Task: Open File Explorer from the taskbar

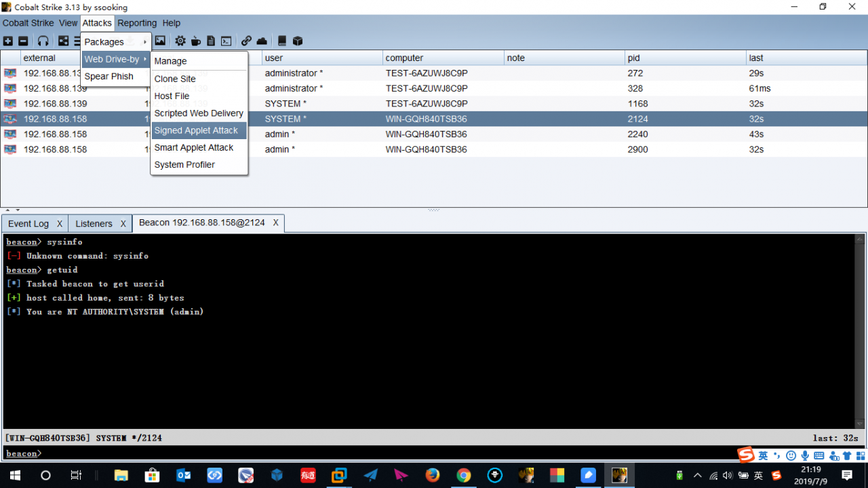Action: click(121, 475)
